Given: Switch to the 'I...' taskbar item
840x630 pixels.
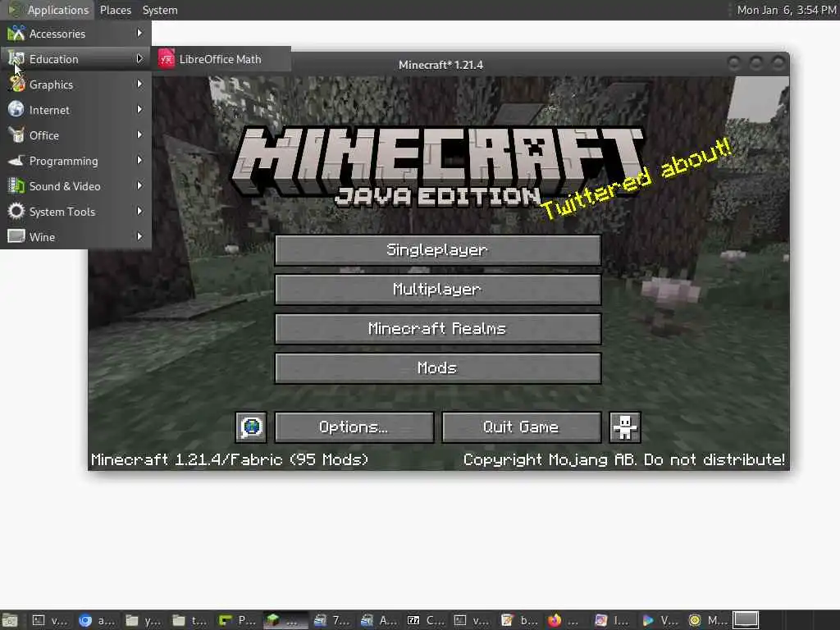Looking at the screenshot, I should pyautogui.click(x=613, y=620).
